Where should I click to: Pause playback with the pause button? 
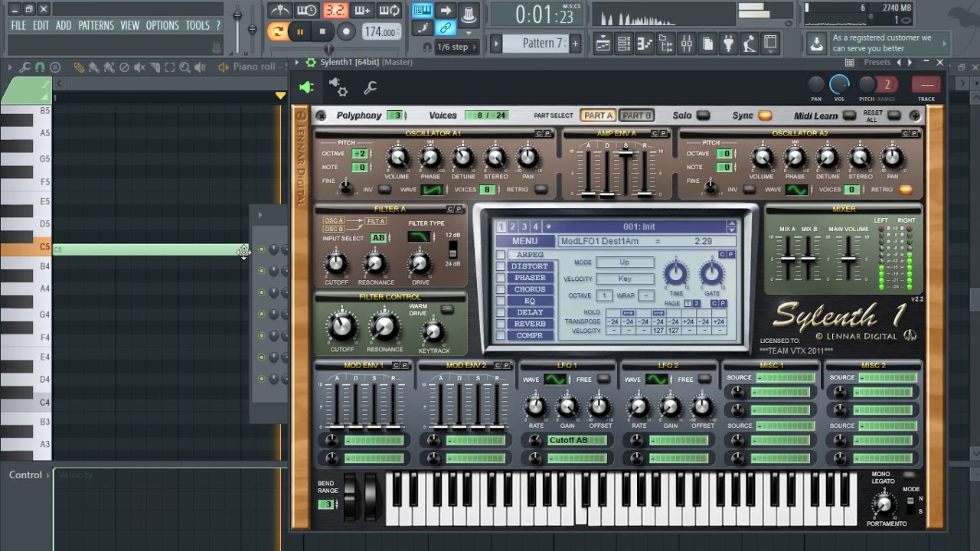coord(300,31)
